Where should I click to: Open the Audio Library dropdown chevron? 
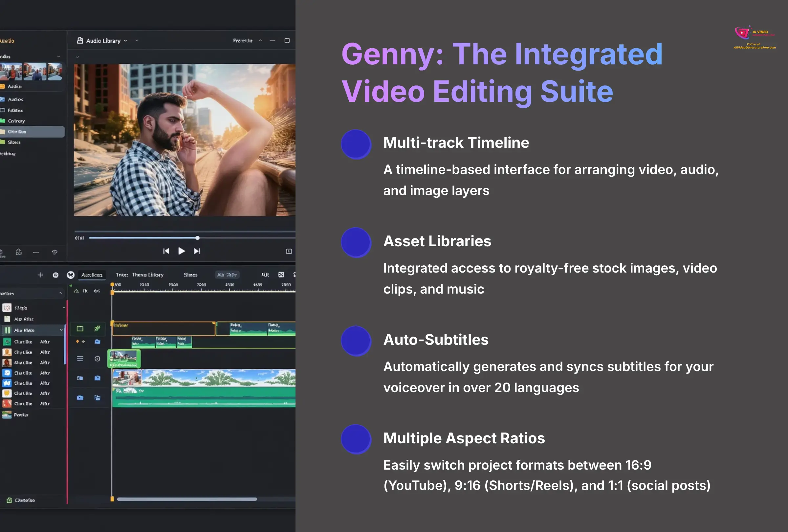[125, 41]
